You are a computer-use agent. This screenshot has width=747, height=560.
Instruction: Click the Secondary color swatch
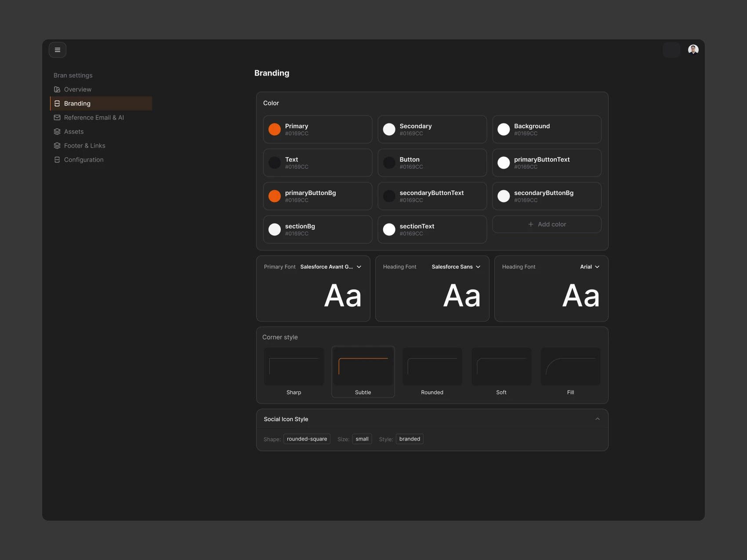coord(389,130)
